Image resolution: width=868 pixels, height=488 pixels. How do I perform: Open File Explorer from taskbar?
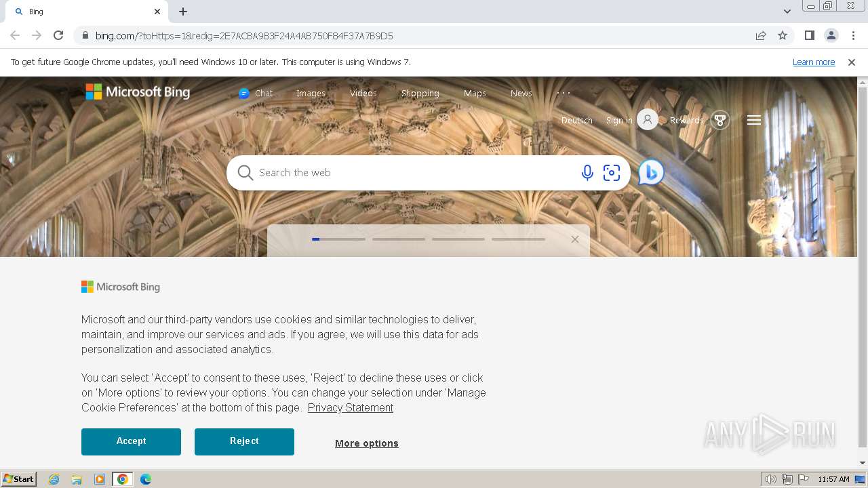(x=77, y=479)
